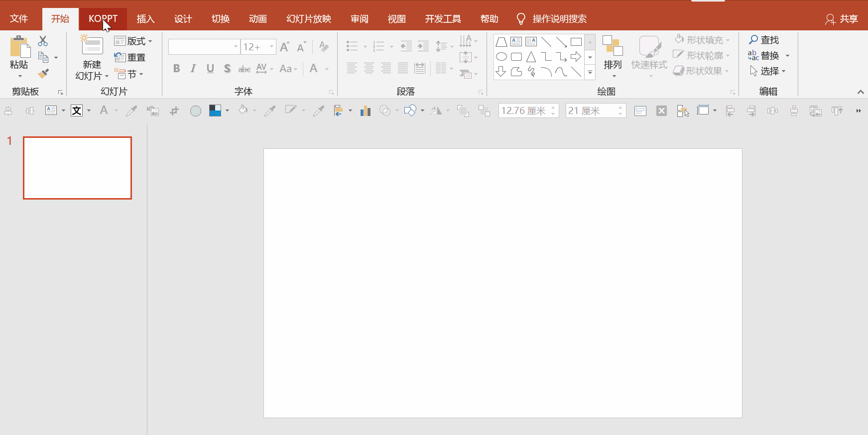Clear all text formatting eraser icon
868x435 pixels.
[324, 47]
